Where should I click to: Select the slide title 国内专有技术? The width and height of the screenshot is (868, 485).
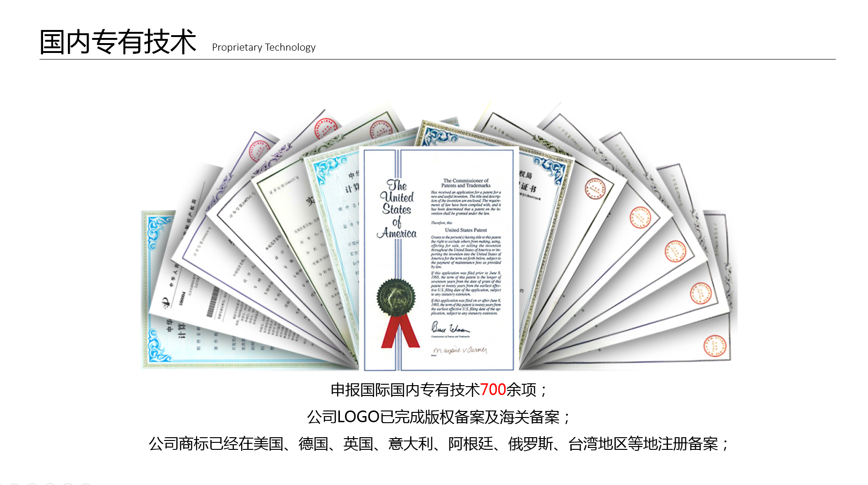(x=118, y=42)
